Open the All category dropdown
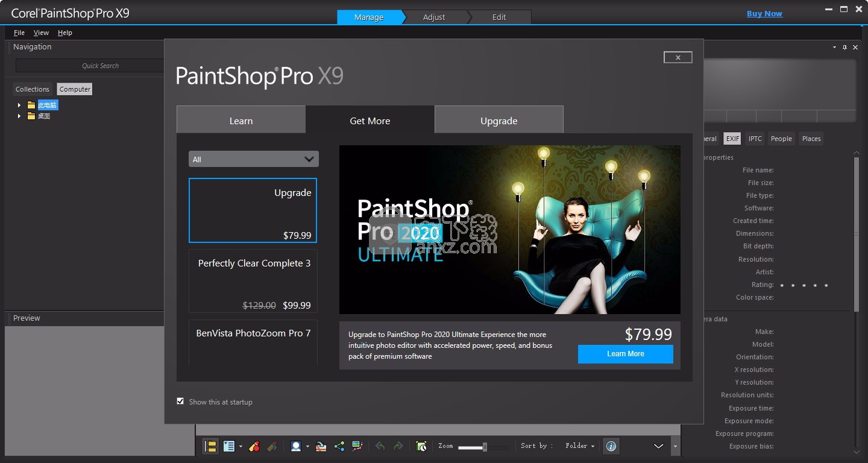868x463 pixels. (254, 159)
